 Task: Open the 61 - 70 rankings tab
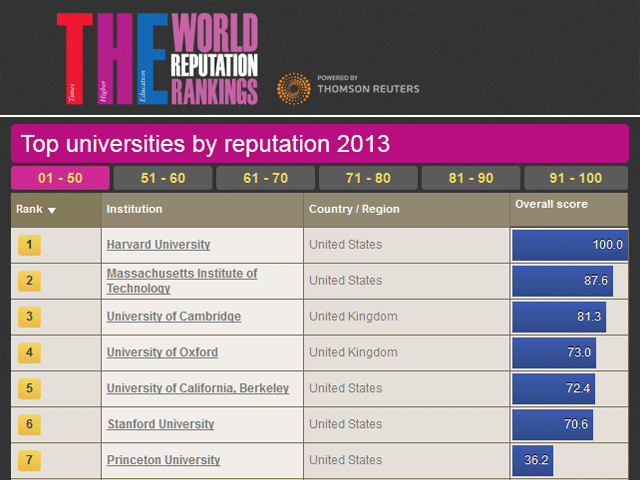264,178
